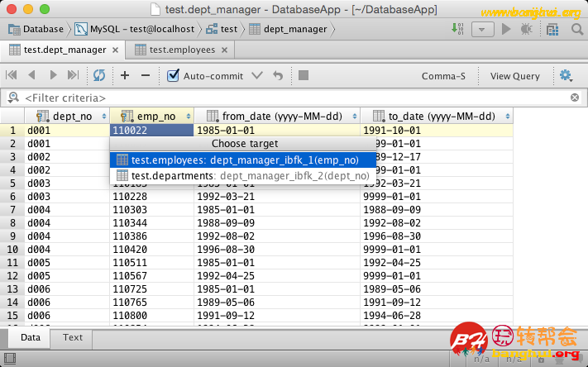Viewport: 588px width, 367px height.
Task: Switch to Data bottom tab
Action: click(31, 337)
